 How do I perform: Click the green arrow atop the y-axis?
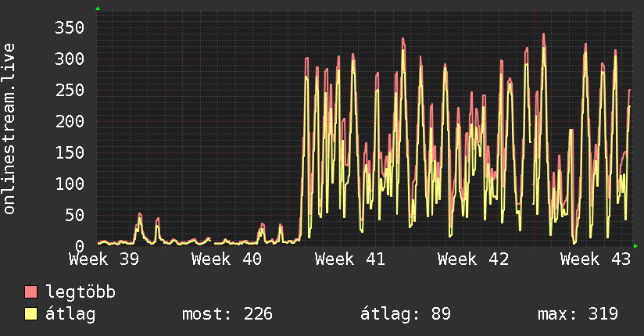(98, 9)
